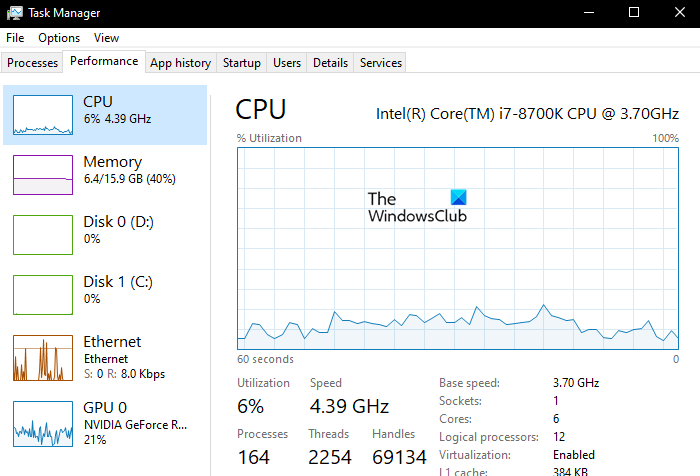The image size is (700, 476).
Task: Select the Ethernet activity mini graph
Action: point(42,358)
